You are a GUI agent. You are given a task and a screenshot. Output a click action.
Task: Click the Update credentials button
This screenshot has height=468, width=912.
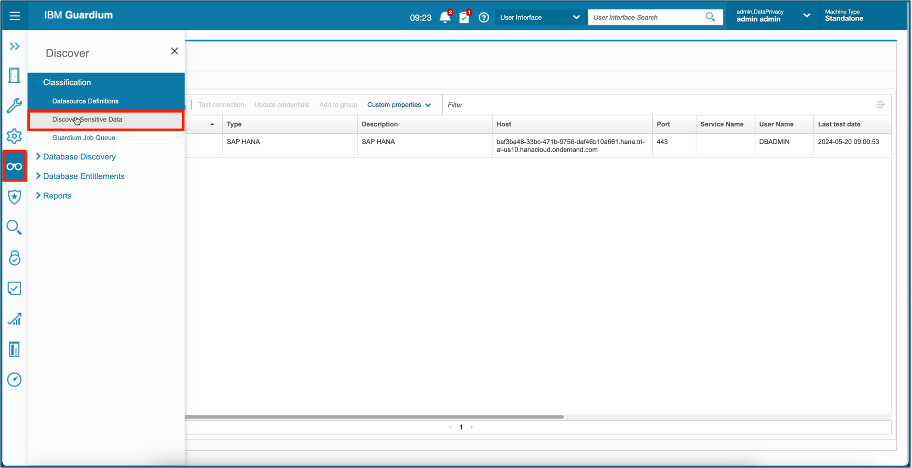pos(282,105)
